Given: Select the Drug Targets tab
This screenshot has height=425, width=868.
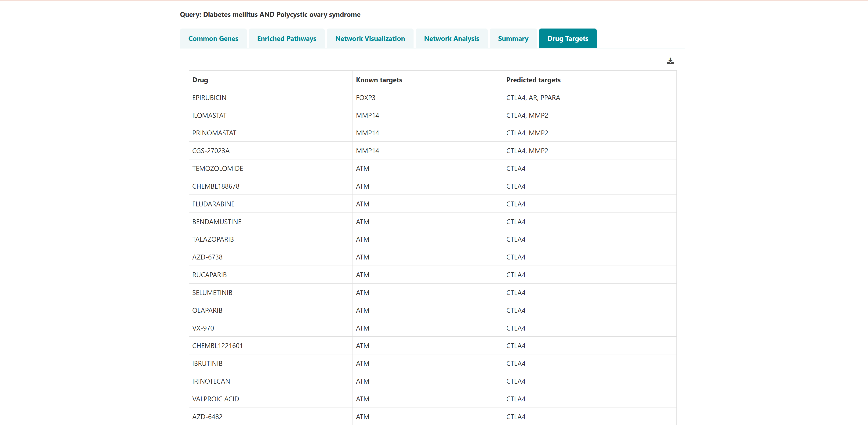Looking at the screenshot, I should pos(567,38).
